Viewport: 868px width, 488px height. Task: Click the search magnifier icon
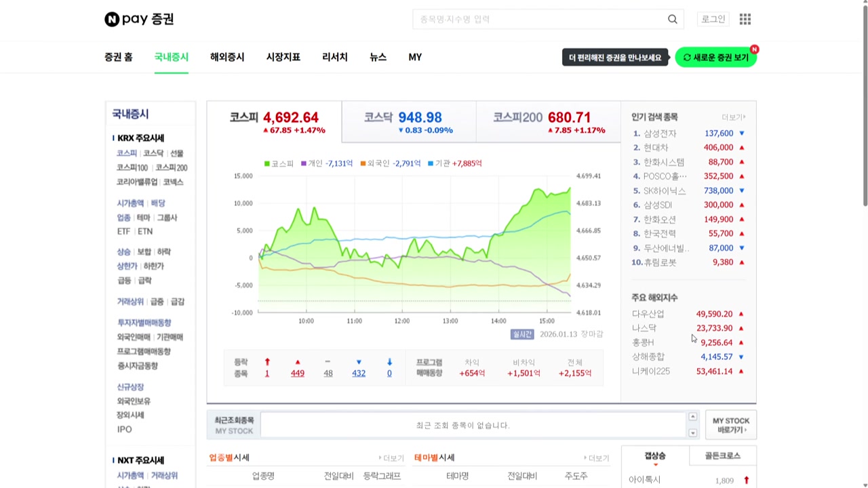[672, 19]
